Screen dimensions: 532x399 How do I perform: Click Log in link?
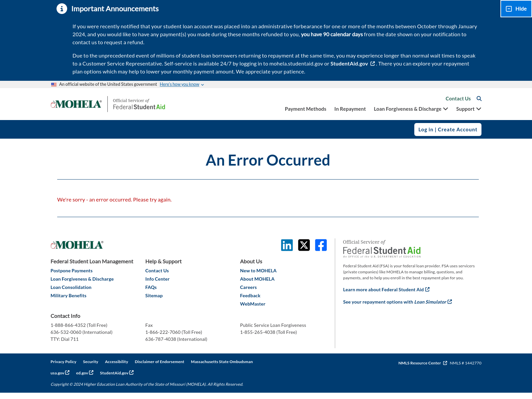[426, 130]
